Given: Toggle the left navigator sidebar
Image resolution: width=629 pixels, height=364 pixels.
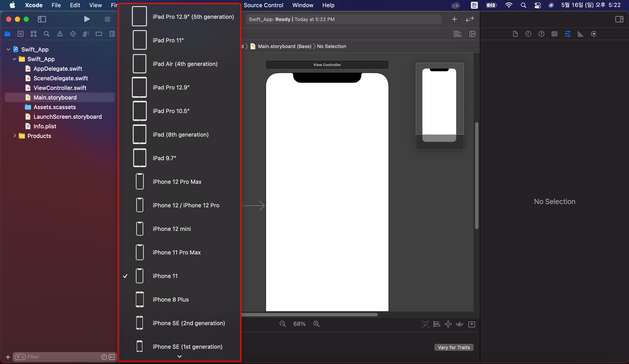Looking at the screenshot, I should coord(42,19).
